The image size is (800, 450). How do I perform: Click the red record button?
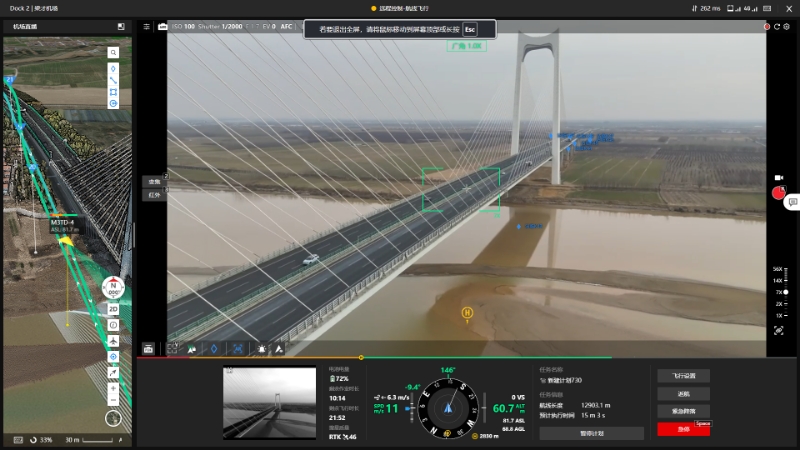point(779,193)
